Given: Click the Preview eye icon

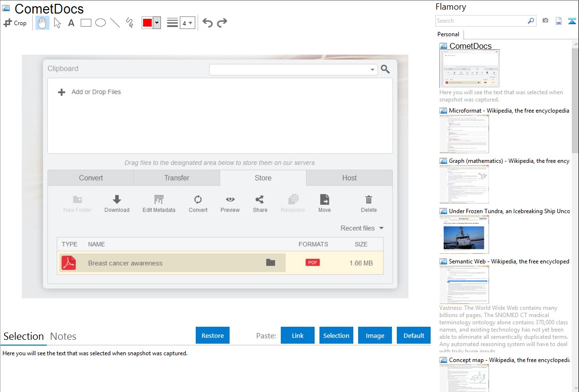Looking at the screenshot, I should (230, 200).
